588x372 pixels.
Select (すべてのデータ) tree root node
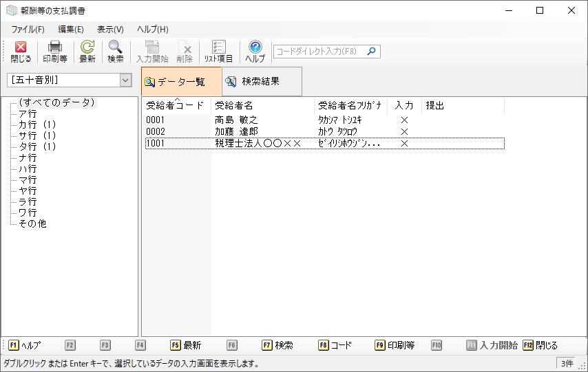click(56, 102)
